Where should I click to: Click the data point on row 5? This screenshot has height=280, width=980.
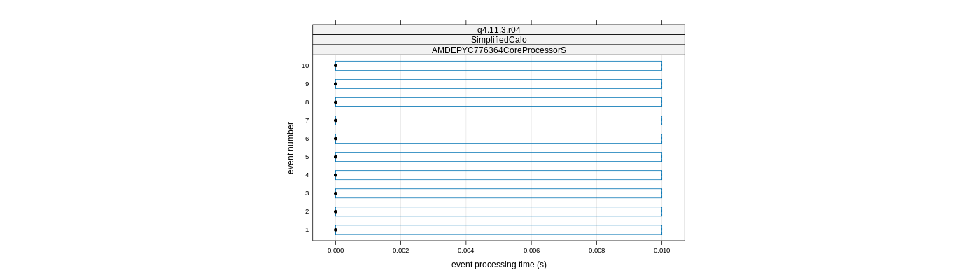coord(335,157)
